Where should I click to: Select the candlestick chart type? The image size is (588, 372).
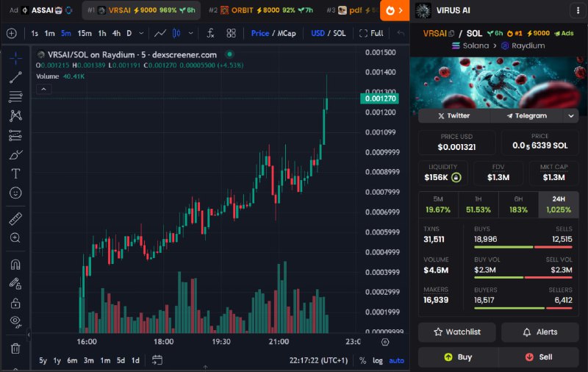pos(176,33)
